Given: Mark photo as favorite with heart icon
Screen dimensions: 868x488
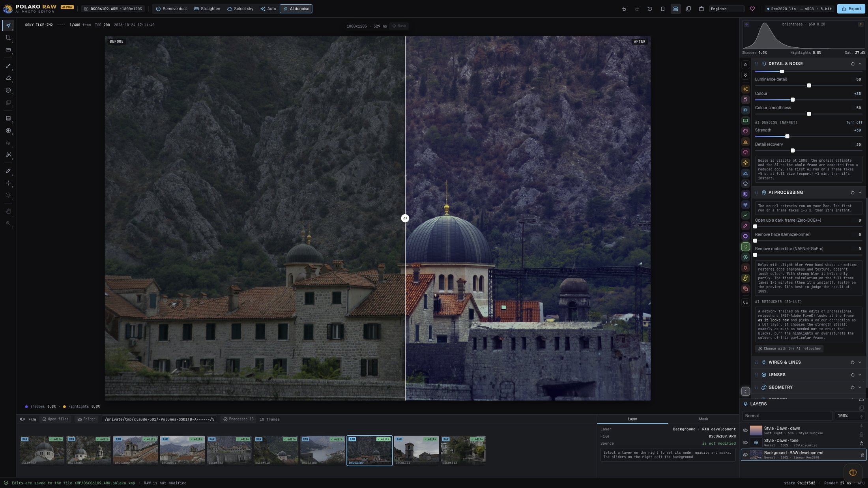Looking at the screenshot, I should [752, 9].
